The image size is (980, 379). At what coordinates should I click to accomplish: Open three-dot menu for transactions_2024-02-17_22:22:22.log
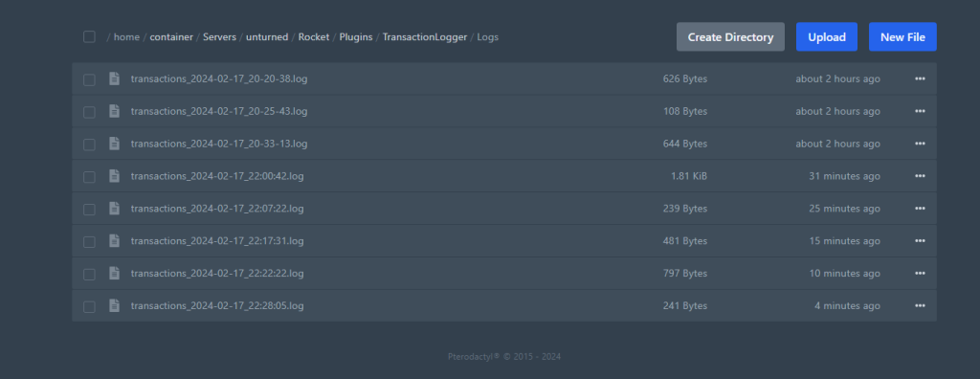tap(920, 274)
